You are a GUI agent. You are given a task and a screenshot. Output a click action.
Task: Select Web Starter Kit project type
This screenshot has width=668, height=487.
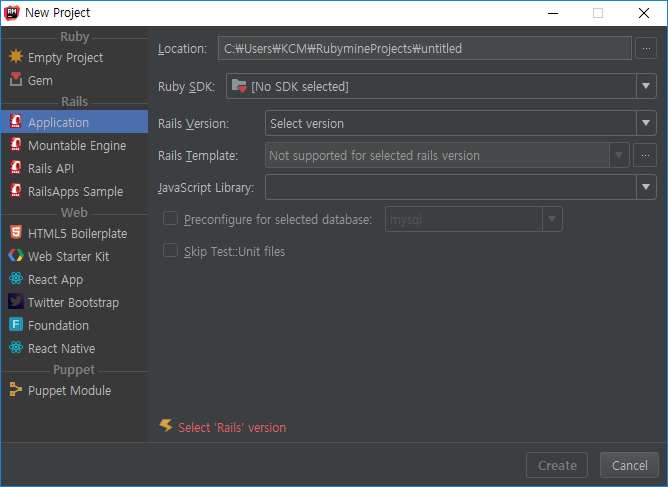pos(75,256)
